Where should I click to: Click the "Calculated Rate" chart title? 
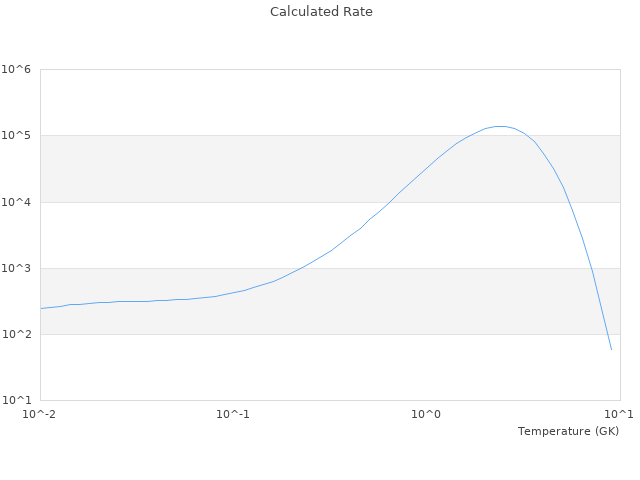[320, 12]
